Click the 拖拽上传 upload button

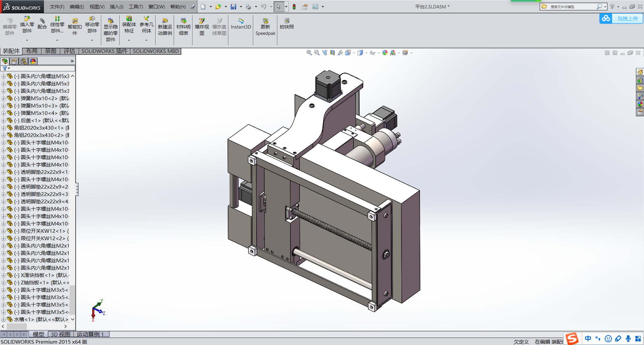pyautogui.click(x=621, y=18)
